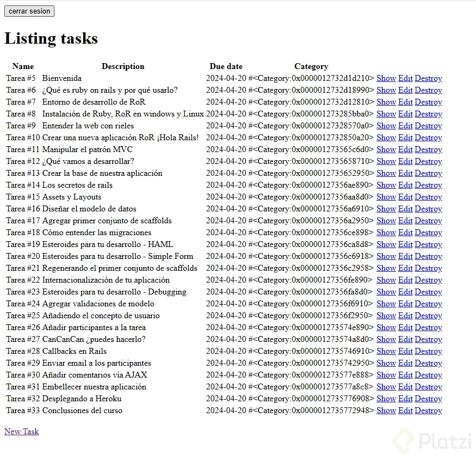Show Tarea #9 Entender la web
The width and height of the screenshot is (476, 459).
coord(386,126)
